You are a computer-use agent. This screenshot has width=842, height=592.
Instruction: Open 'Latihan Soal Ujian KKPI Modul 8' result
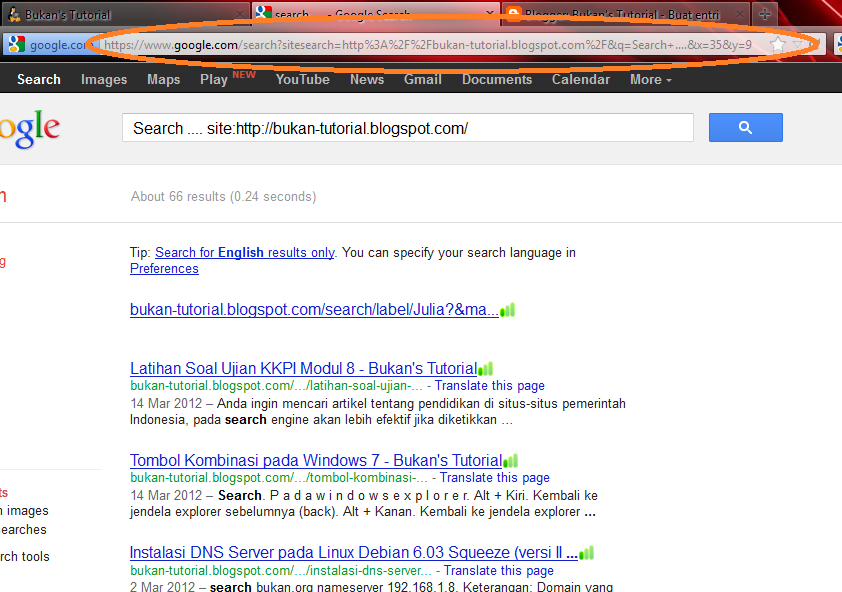coord(303,369)
